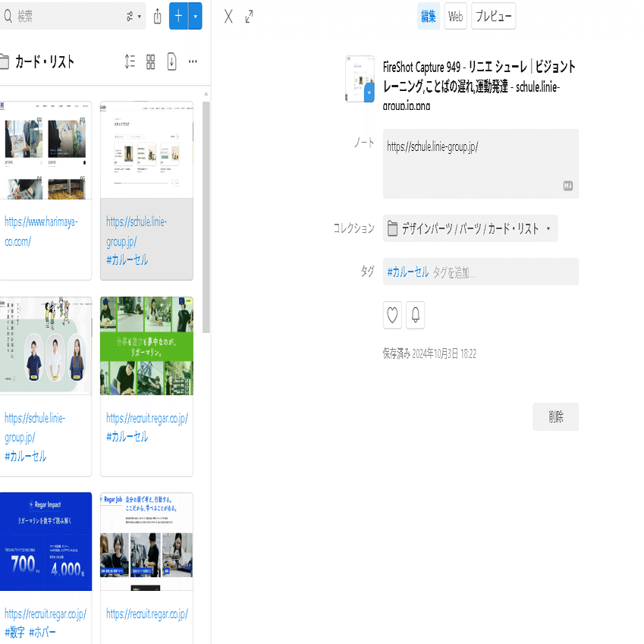Open the コレクション dropdown selector
The image size is (644, 644).
coord(470,228)
